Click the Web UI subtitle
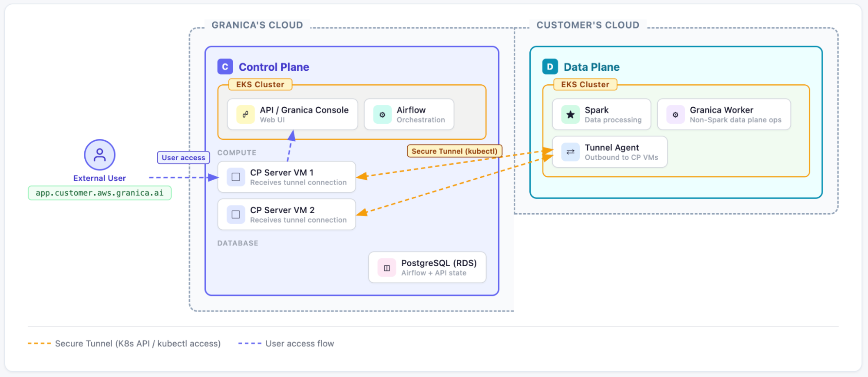 pos(272,120)
